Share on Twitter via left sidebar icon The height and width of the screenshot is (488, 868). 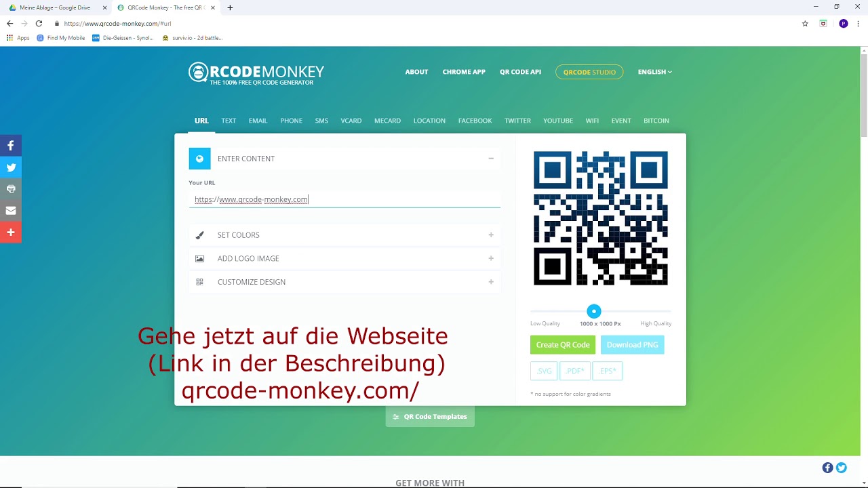coord(11,167)
